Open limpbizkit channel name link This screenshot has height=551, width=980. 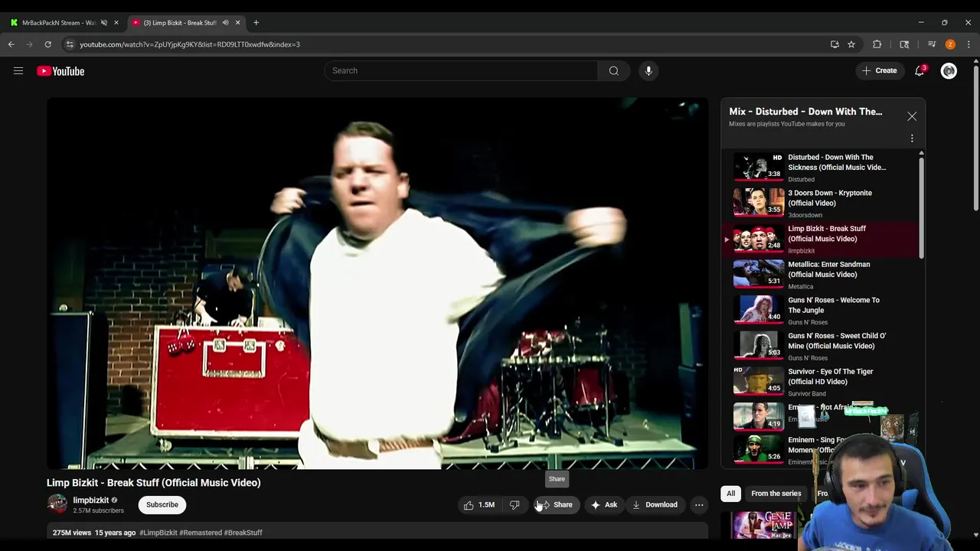coord(90,500)
